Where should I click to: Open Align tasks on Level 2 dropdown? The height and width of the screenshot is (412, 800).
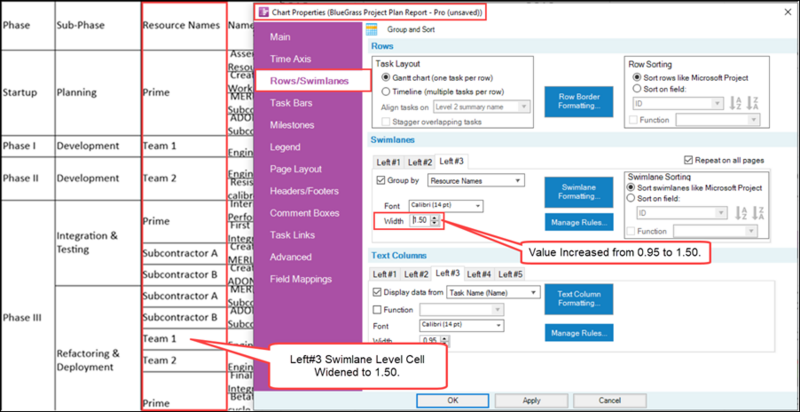click(x=482, y=107)
